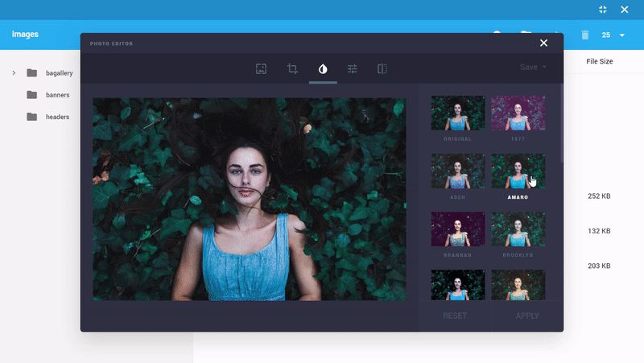Screen dimensions: 644x363
Task: Open the 25 items-per-page dropdown
Action: pos(613,35)
